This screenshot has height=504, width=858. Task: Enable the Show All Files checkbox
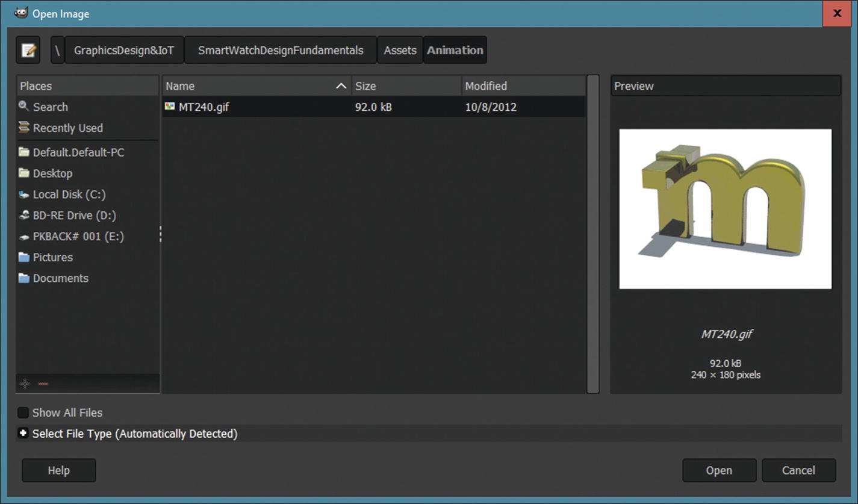tap(23, 413)
